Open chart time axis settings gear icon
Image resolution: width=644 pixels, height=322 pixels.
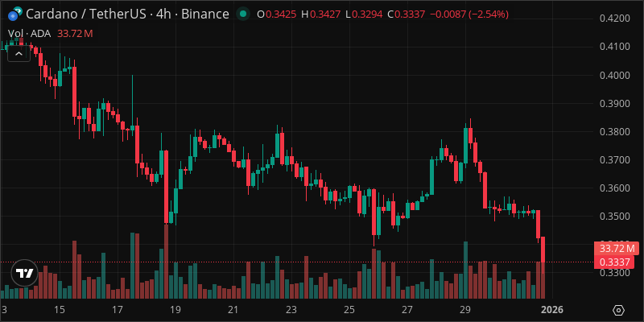[619, 310]
